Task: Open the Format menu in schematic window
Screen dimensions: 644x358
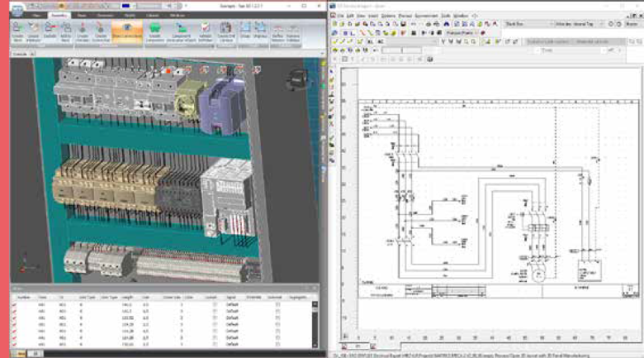Action: [x=405, y=16]
